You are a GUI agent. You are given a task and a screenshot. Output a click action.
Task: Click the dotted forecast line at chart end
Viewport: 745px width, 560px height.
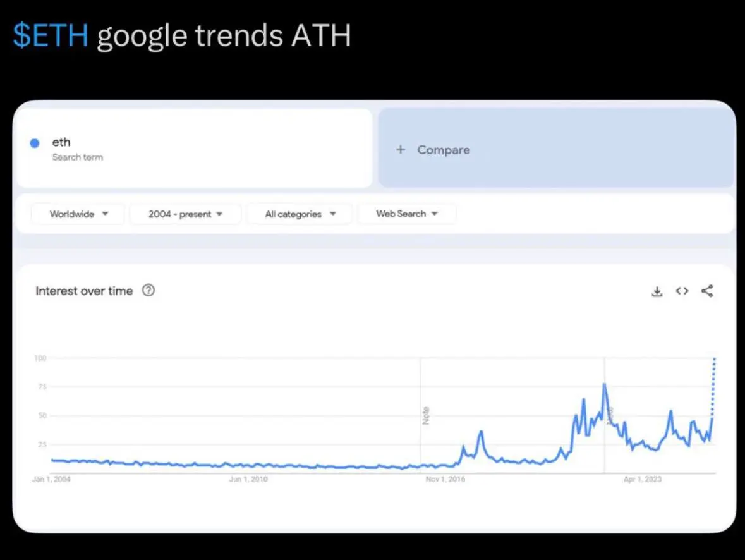(713, 387)
